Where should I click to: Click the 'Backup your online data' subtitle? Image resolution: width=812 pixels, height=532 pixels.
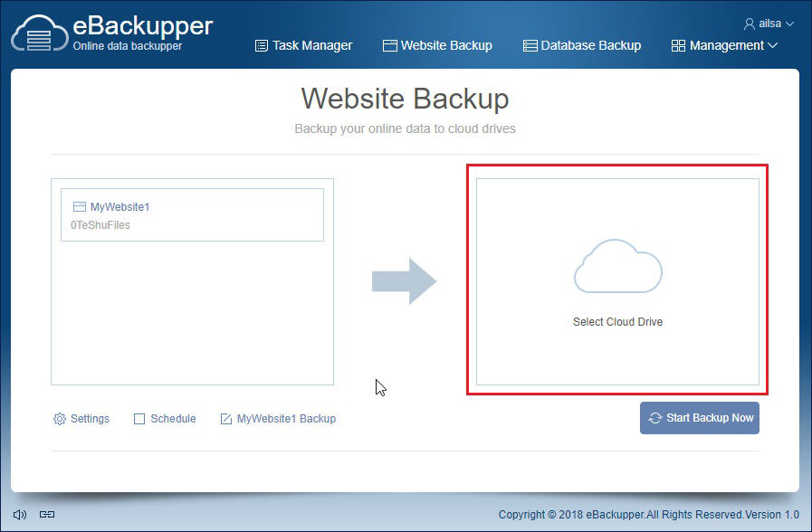coord(405,128)
